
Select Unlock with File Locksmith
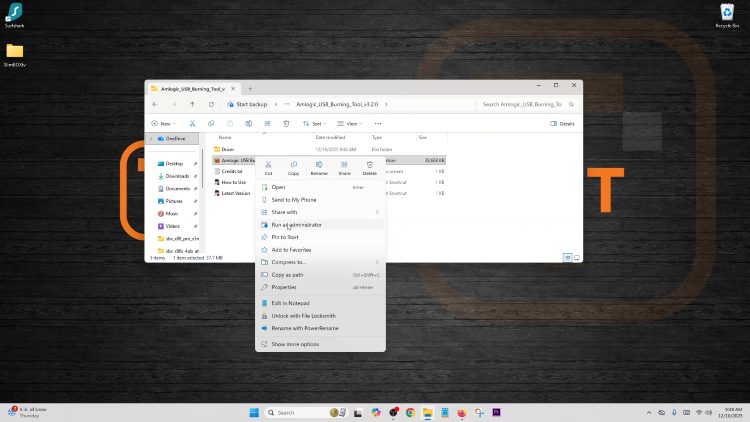[x=320, y=316]
